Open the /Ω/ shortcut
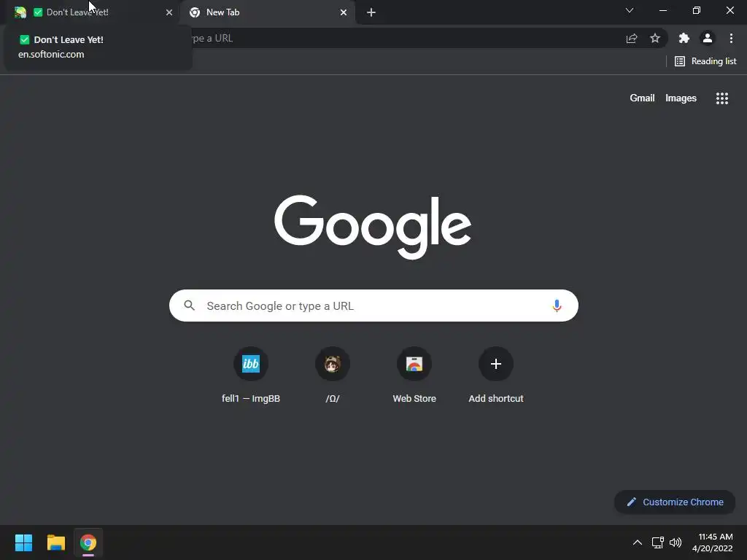Image resolution: width=747 pixels, height=560 pixels. [x=333, y=375]
